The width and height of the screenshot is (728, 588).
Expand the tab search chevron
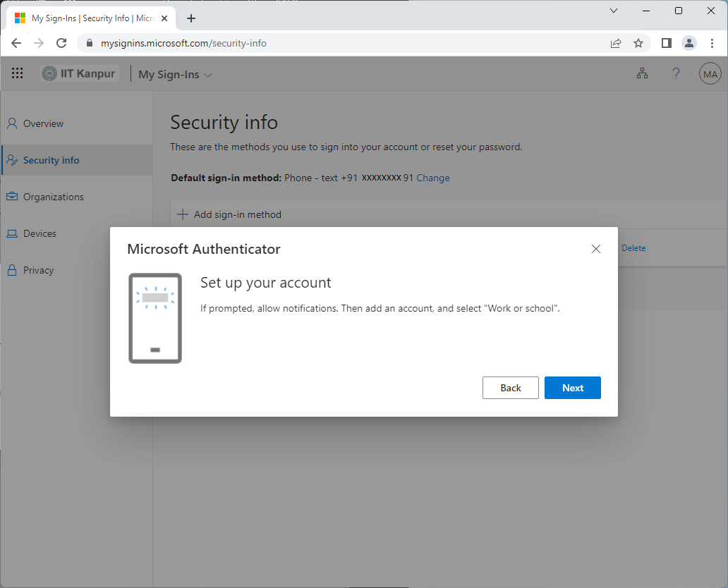point(613,11)
